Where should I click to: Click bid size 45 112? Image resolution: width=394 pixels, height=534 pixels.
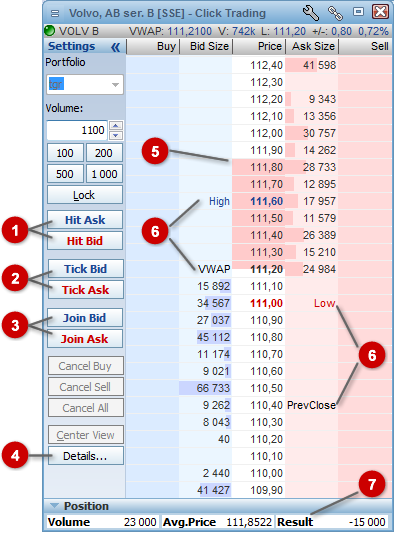(214, 337)
